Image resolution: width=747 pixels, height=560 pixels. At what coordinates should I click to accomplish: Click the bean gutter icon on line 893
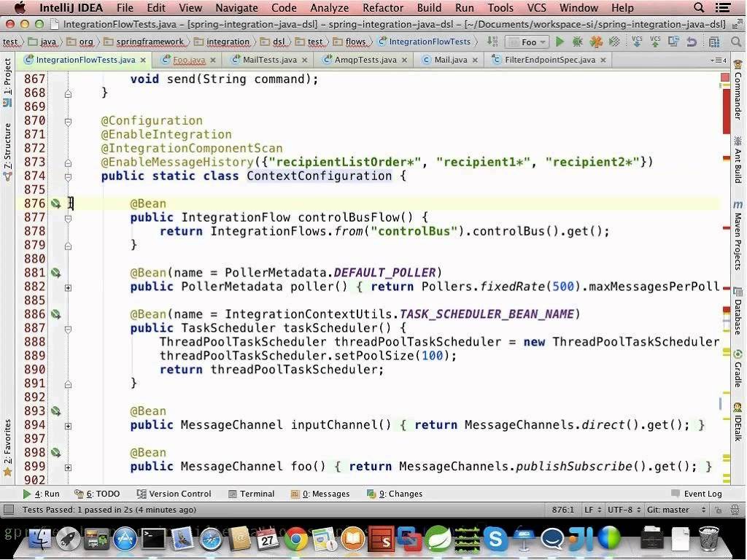click(55, 411)
